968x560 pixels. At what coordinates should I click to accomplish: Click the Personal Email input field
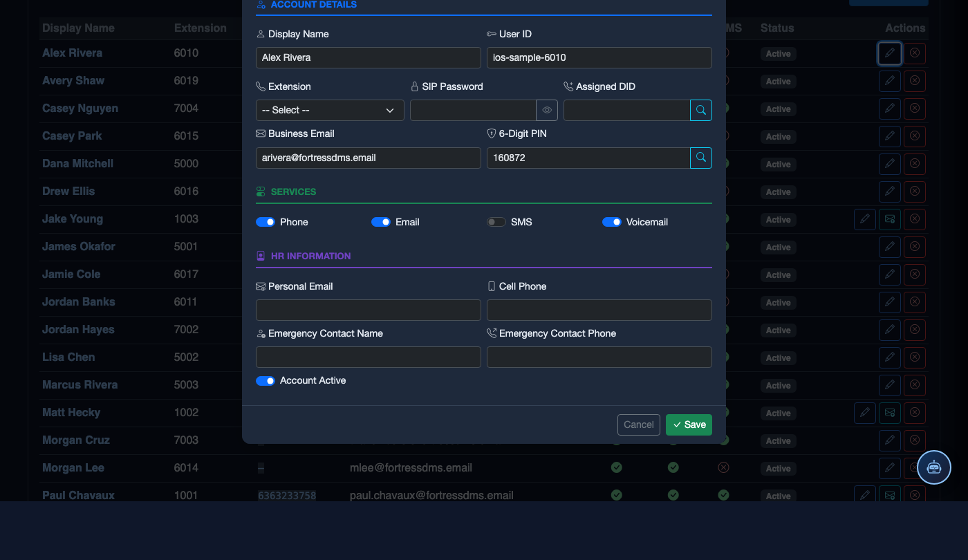point(369,310)
